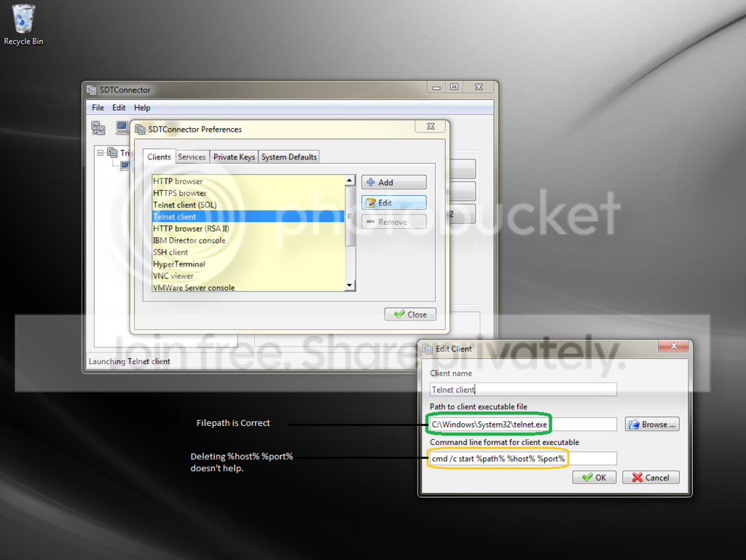Open the Recycle Bin desktop icon
Image resolution: width=746 pixels, height=560 pixels.
(x=23, y=25)
